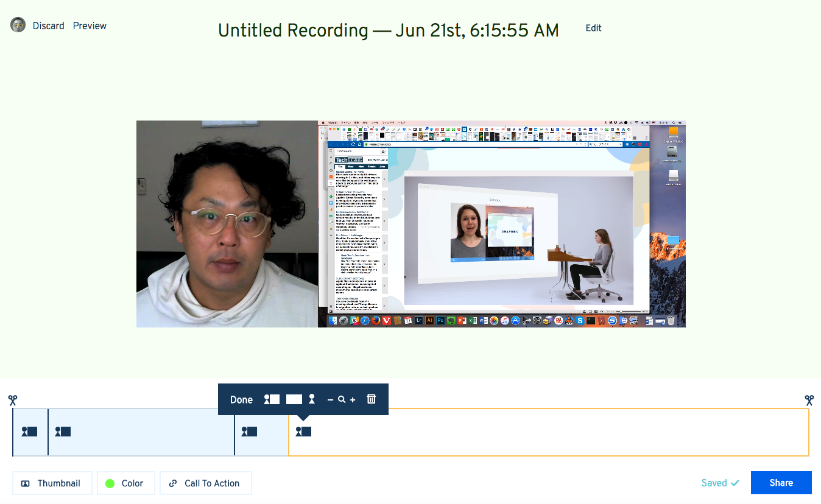The width and height of the screenshot is (821, 504).
Task: Click the left trim scissors icon
Action: (13, 400)
